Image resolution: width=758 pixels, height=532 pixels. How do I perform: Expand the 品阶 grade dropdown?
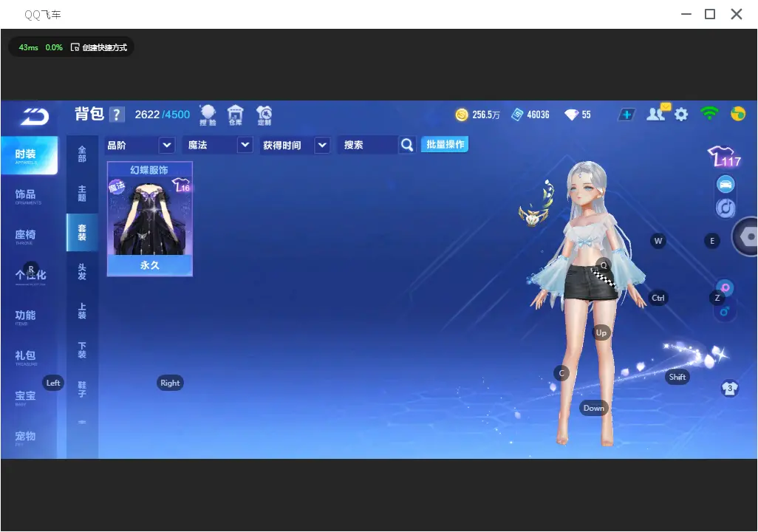(x=166, y=145)
